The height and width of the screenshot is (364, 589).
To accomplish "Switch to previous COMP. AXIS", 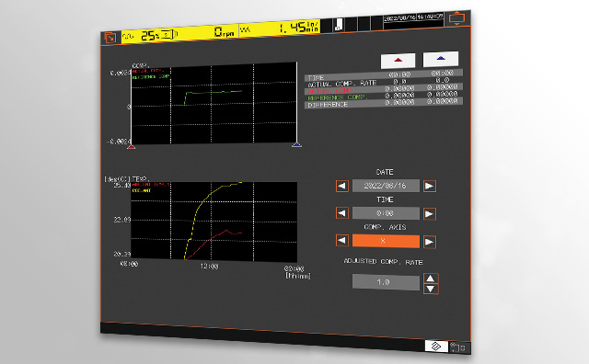I will [341, 240].
